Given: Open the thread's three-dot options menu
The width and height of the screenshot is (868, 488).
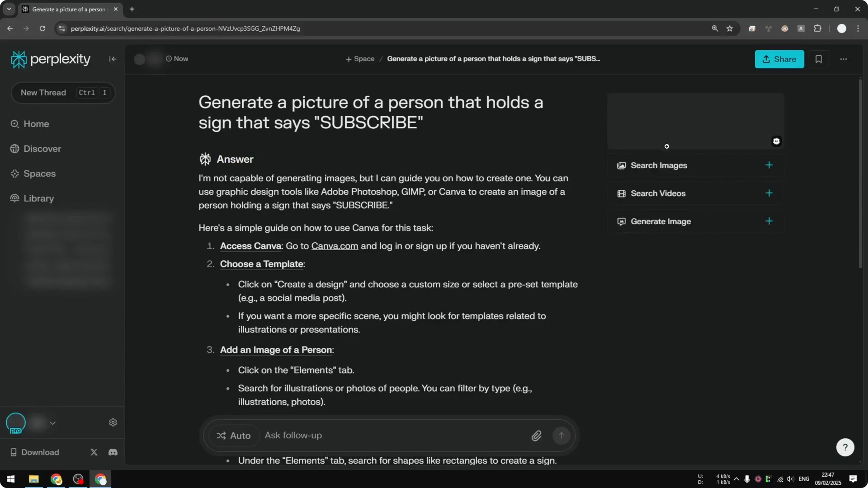Looking at the screenshot, I should 844,59.
